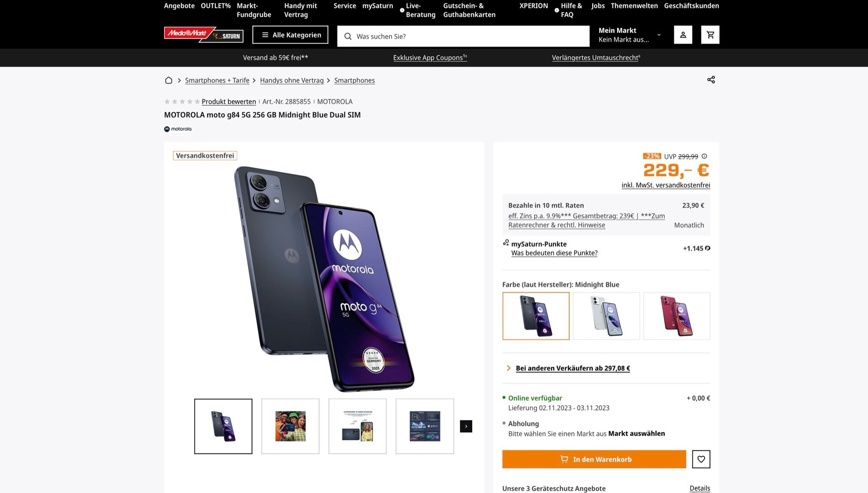Image resolution: width=868 pixels, height=493 pixels.
Task: Click the home breadcrumb icon
Action: (169, 80)
